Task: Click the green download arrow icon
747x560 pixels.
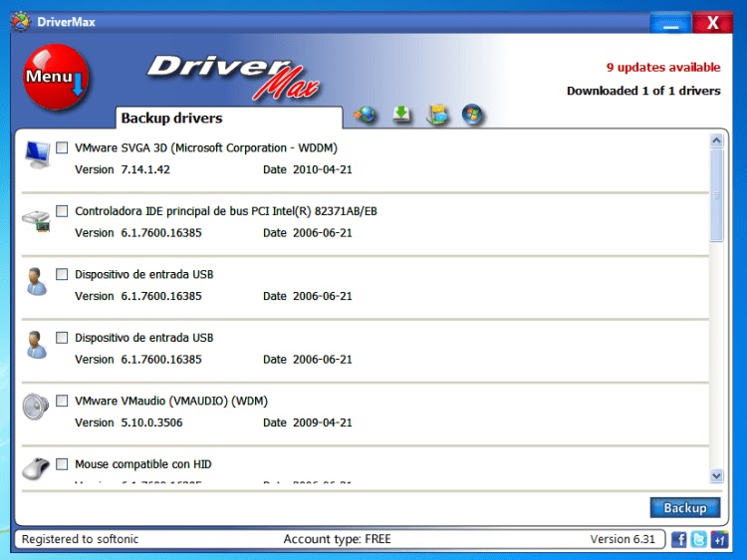Action: tap(401, 115)
